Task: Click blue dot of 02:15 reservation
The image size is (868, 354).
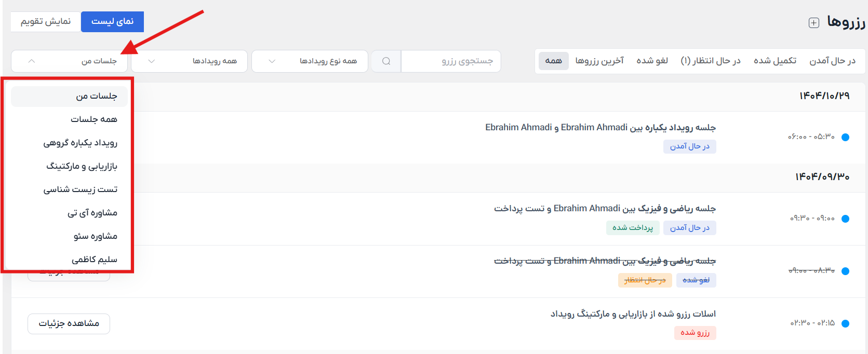Action: pyautogui.click(x=845, y=323)
